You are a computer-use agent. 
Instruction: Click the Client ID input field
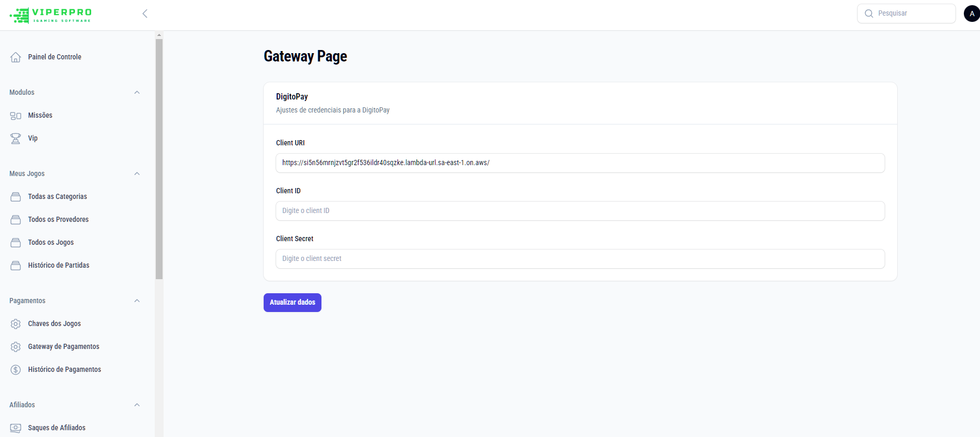pyautogui.click(x=580, y=211)
